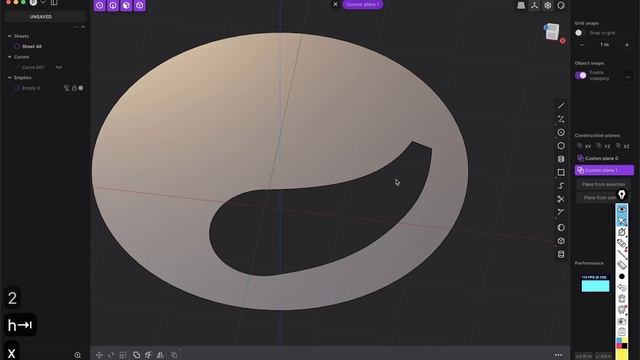Click the trash icon in annotation bar
This screenshot has width=640, height=360.
622,298
